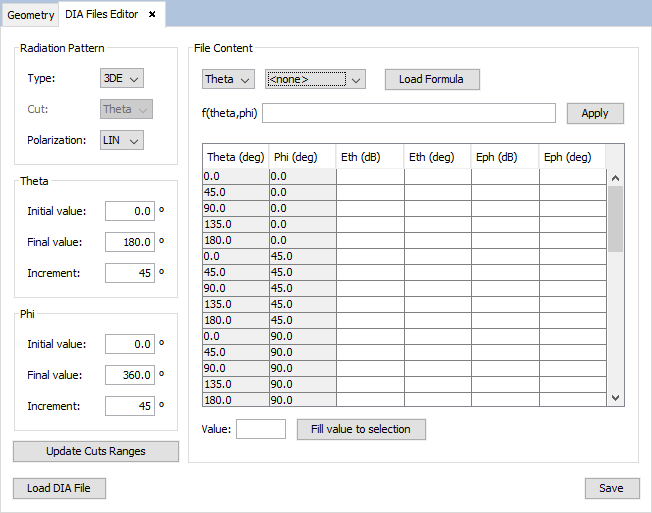Click the Phi Increment field
This screenshot has height=513, width=652.
[130, 406]
